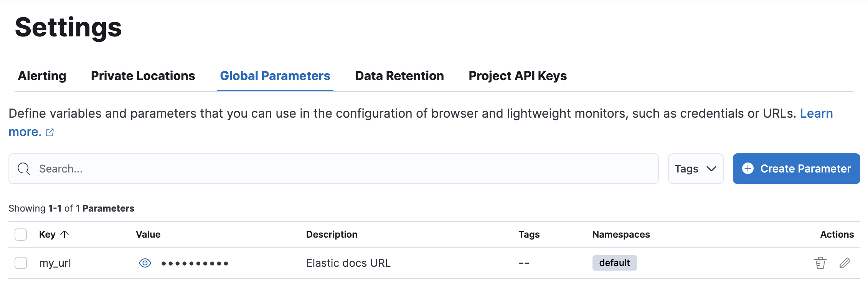This screenshot has width=868, height=289.
Task: Click the eye icon in the Value column
Action: (145, 263)
